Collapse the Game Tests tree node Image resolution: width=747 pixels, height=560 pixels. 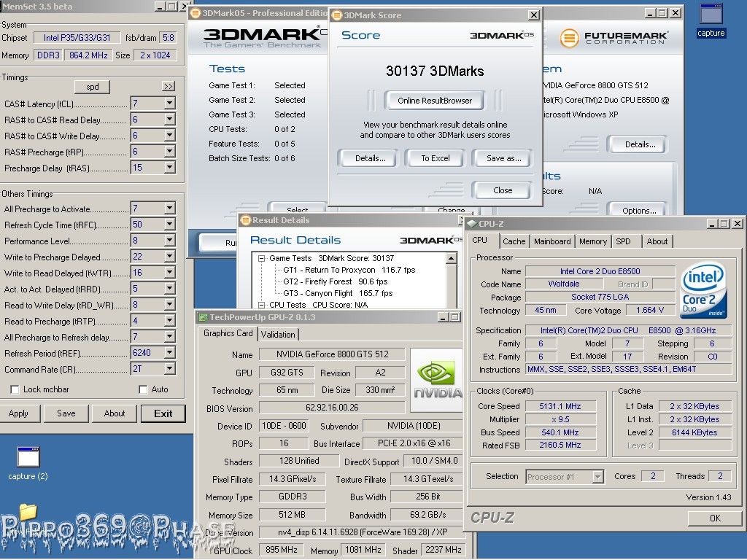tap(261, 258)
